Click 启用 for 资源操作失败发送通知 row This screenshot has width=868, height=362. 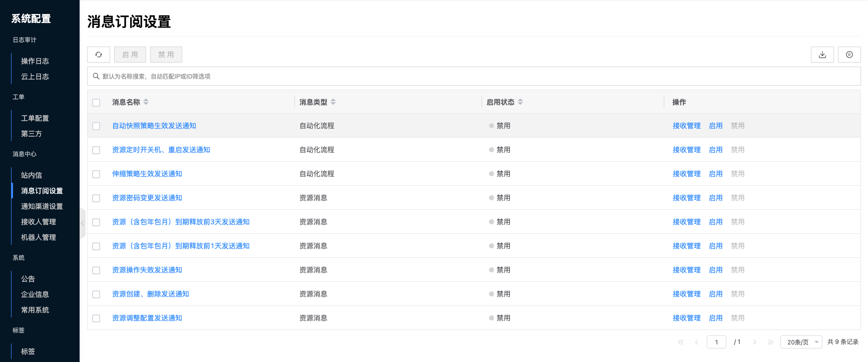tap(715, 270)
